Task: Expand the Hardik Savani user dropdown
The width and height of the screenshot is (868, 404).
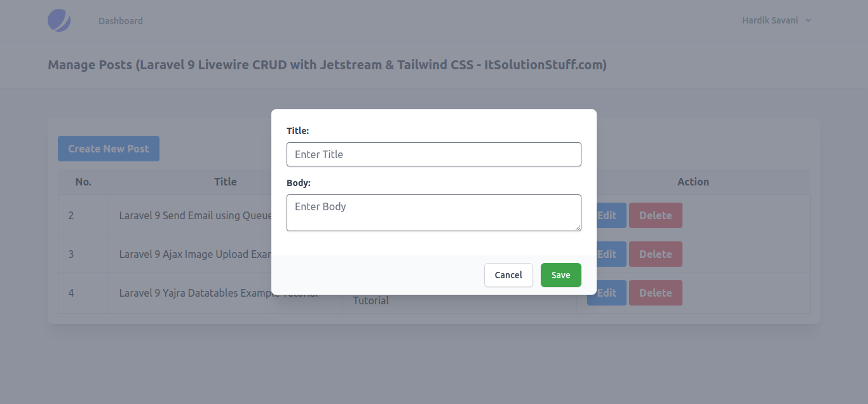Action: pos(776,20)
